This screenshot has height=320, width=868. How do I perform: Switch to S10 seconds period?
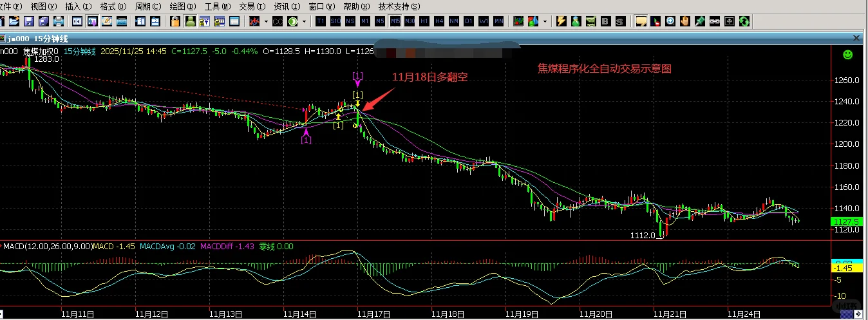pos(335,21)
